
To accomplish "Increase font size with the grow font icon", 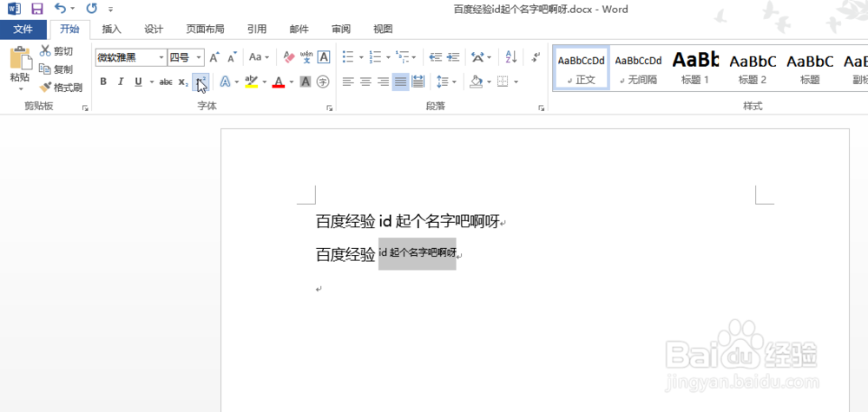I will [214, 57].
